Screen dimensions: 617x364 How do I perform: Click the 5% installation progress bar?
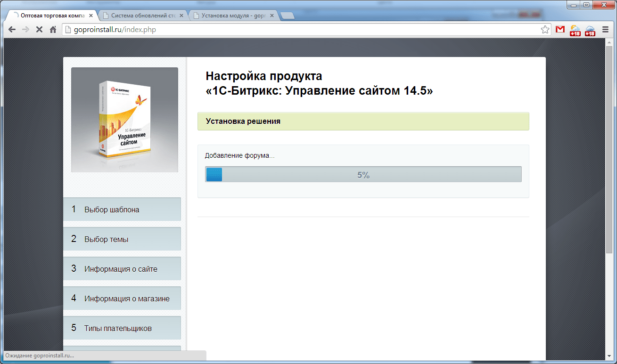[x=363, y=174]
